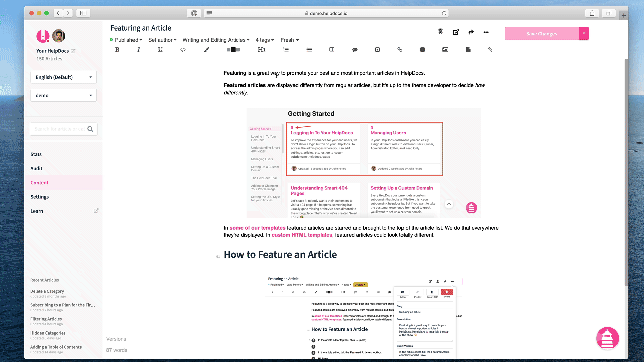Open recent article Adding a Table of Contents
Viewport: 644px width, 362px height.
point(56,347)
